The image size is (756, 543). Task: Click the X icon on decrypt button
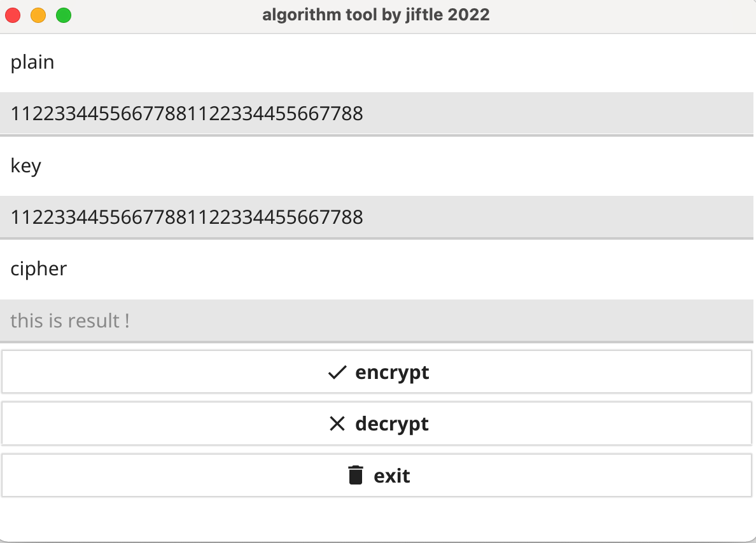[337, 423]
